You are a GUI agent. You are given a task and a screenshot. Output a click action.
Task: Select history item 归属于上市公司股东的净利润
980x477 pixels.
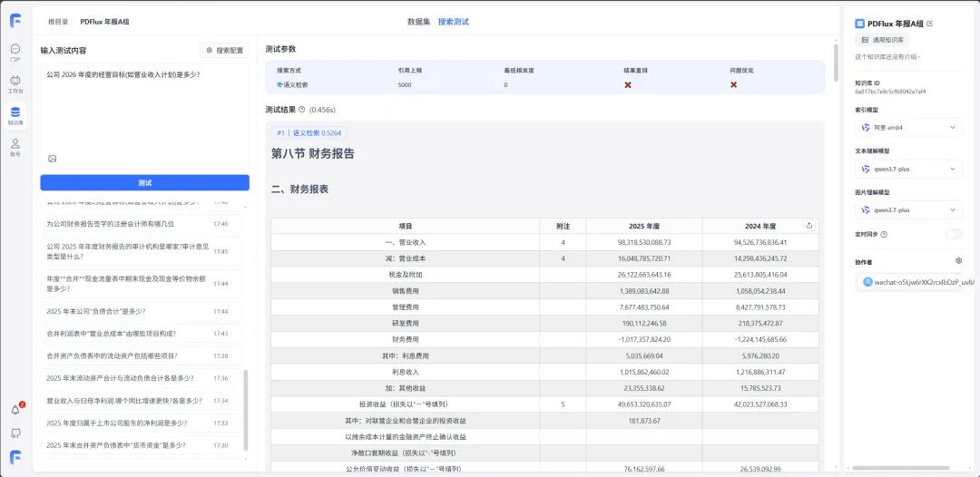(141, 423)
